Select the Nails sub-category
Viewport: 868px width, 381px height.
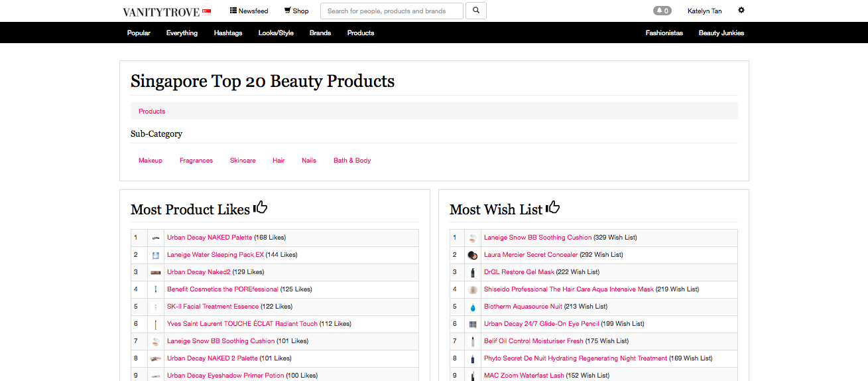(309, 160)
